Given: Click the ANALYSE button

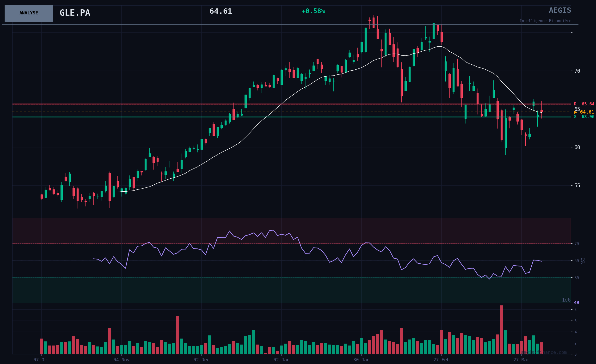Looking at the screenshot, I should 29,13.
